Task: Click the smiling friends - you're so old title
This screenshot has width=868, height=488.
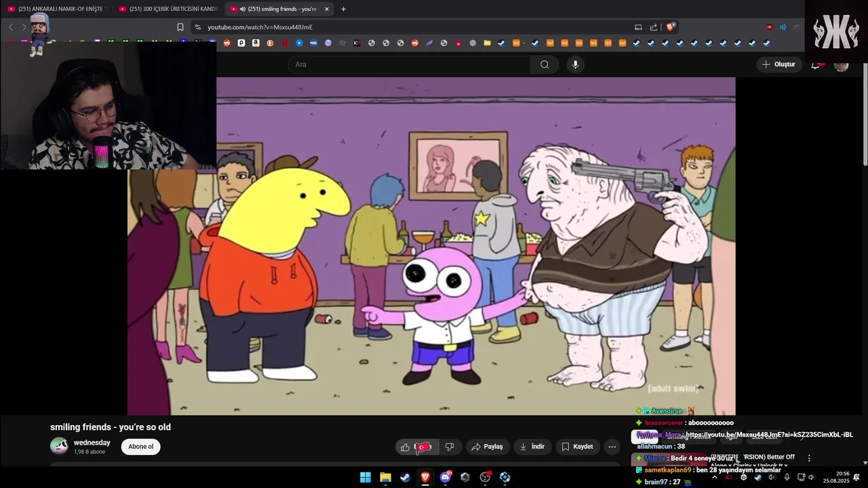Action: pos(111,427)
